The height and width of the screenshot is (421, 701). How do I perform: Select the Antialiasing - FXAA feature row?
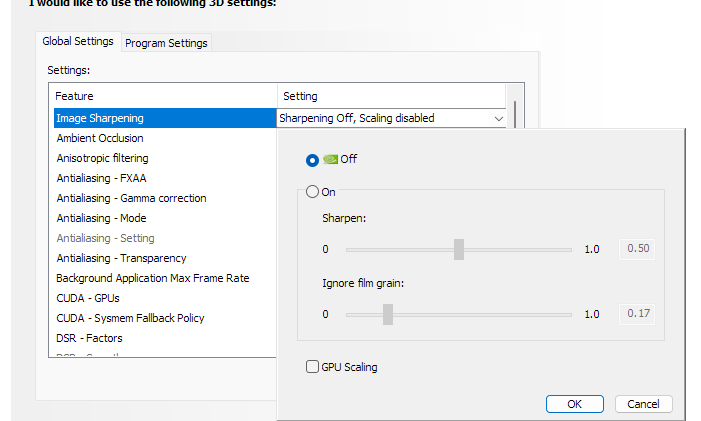[101, 178]
